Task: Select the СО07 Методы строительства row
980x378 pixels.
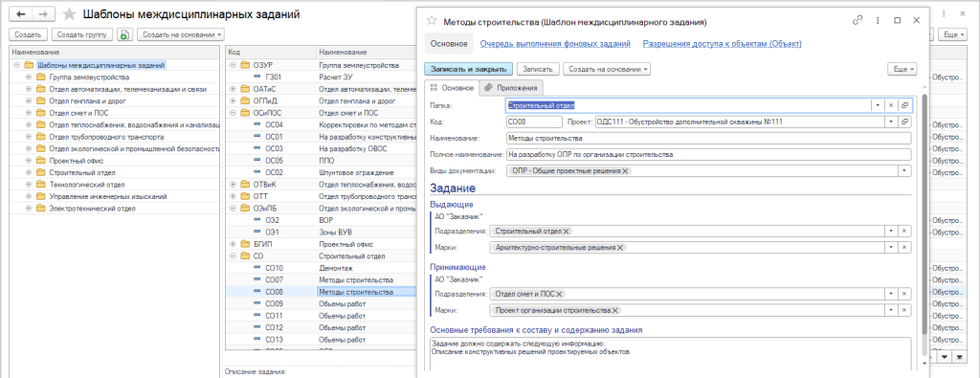Action: click(322, 279)
